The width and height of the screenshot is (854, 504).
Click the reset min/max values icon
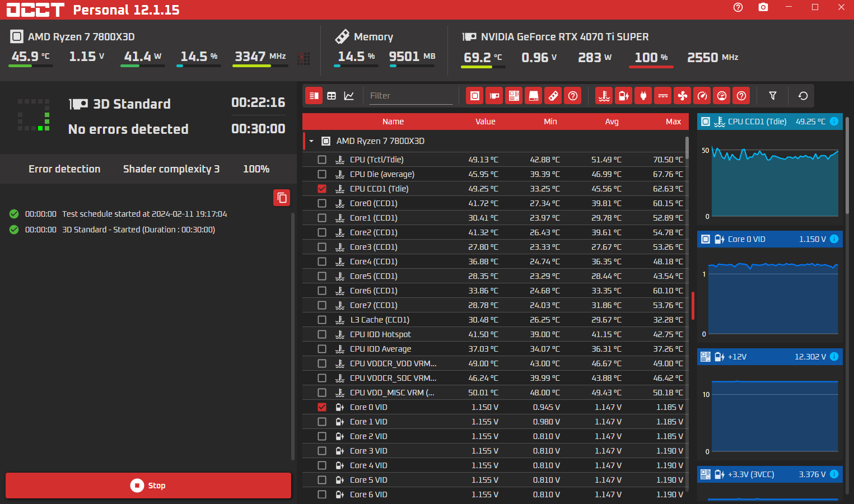[802, 96]
